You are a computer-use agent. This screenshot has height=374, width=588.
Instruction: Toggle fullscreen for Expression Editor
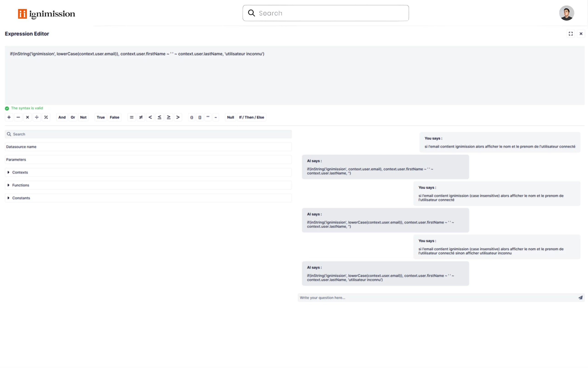571,34
